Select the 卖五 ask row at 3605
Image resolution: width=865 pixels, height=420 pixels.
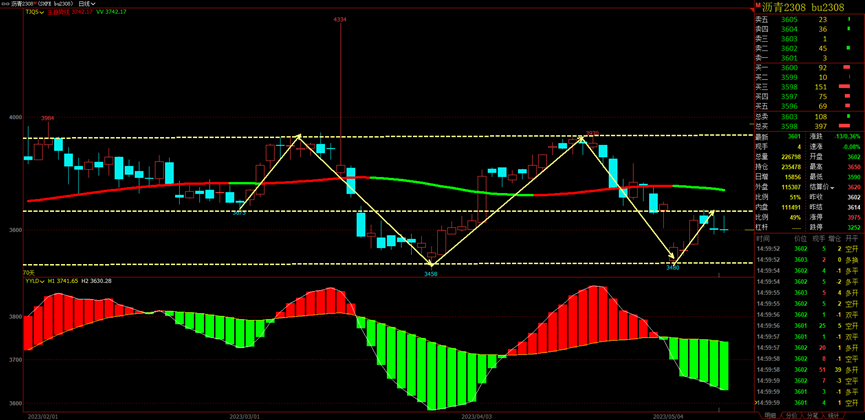809,19
